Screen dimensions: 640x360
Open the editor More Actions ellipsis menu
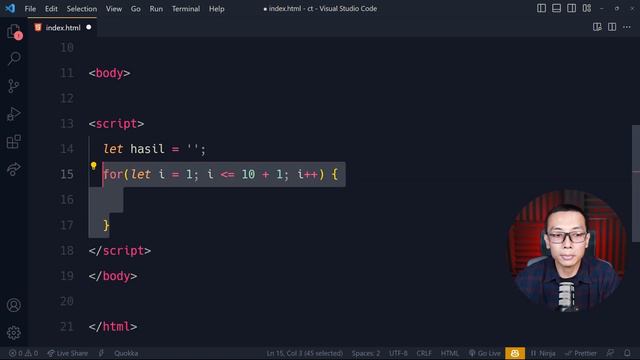[x=627, y=27]
